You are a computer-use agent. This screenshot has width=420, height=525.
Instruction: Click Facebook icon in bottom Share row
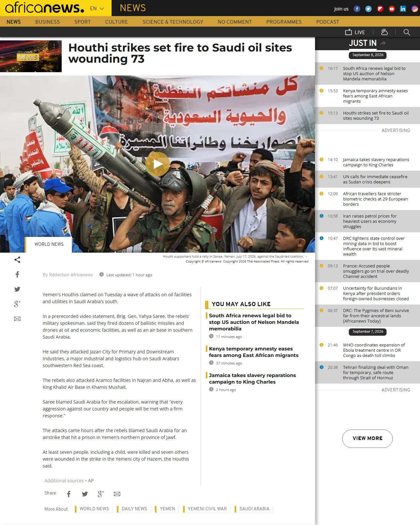pyautogui.click(x=69, y=494)
